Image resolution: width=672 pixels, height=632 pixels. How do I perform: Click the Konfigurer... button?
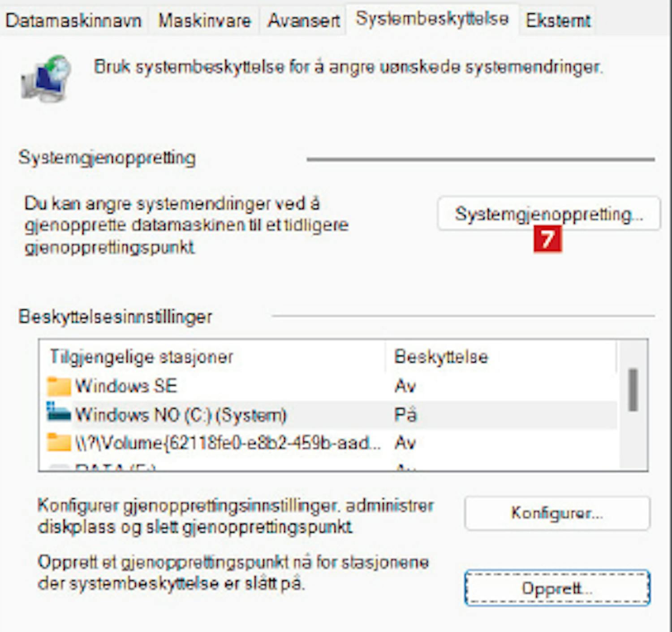click(557, 513)
